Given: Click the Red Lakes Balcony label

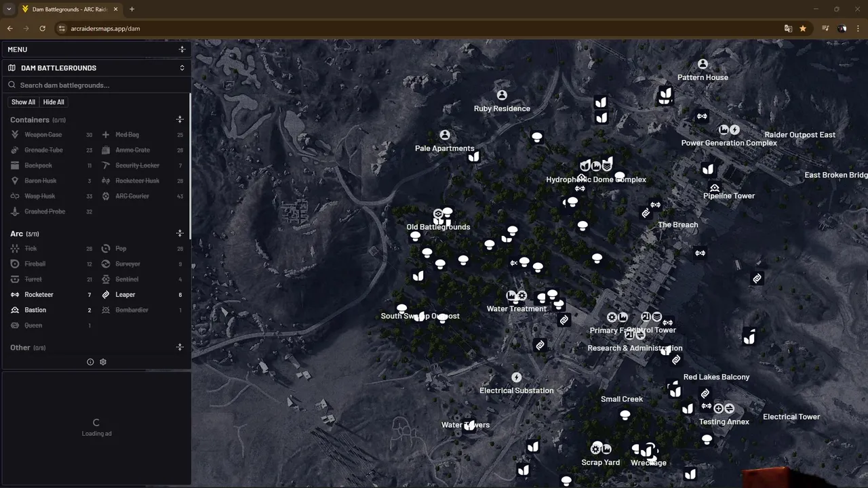Looking at the screenshot, I should point(716,378).
